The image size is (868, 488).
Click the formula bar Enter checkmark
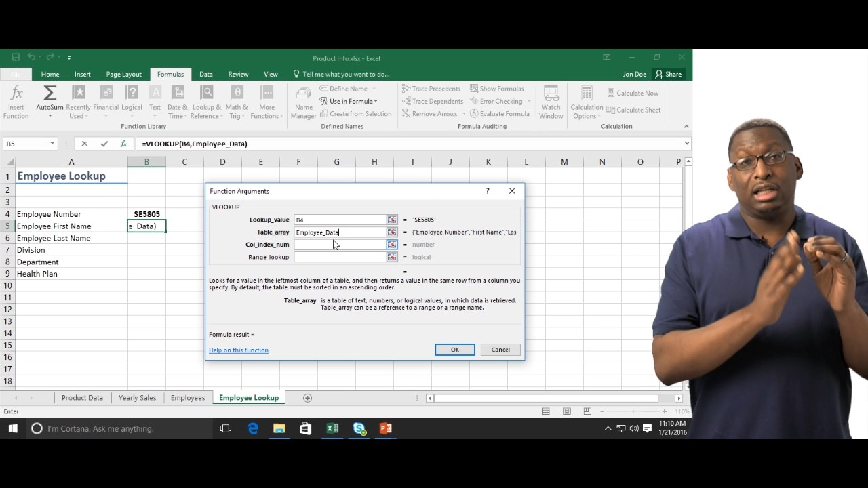point(104,144)
